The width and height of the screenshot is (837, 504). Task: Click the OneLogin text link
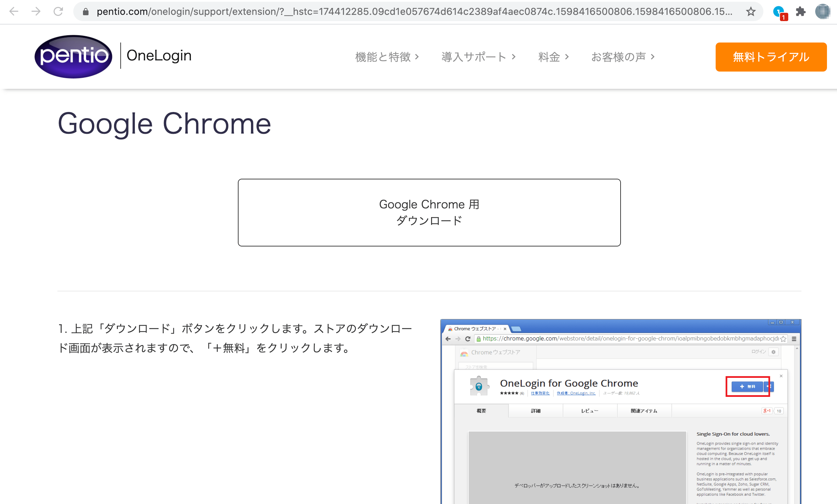[159, 56]
